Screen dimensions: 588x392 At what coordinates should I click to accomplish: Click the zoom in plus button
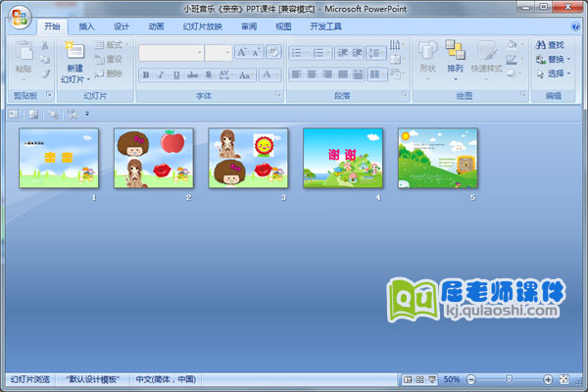coord(548,379)
